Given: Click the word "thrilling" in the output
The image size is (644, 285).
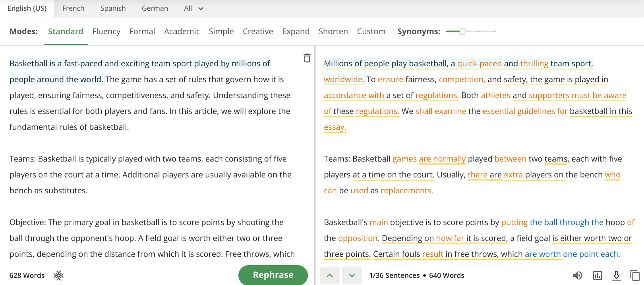Looking at the screenshot, I should click(x=534, y=64).
